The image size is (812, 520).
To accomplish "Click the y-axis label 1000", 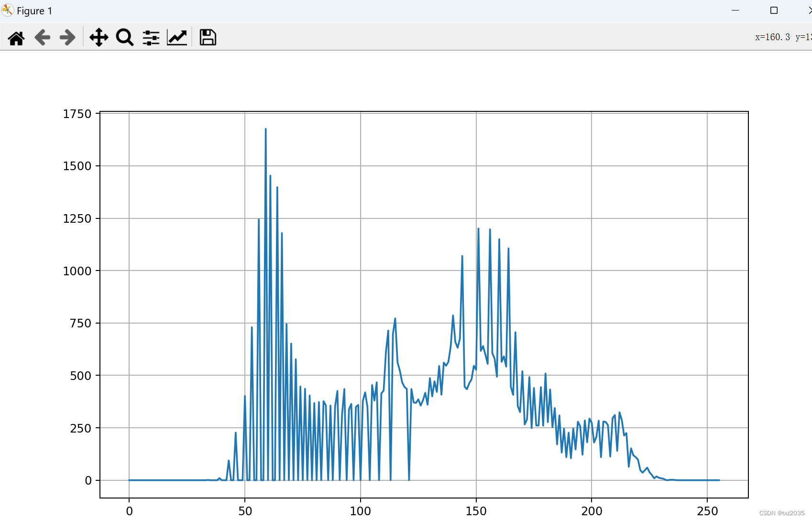I will click(77, 271).
